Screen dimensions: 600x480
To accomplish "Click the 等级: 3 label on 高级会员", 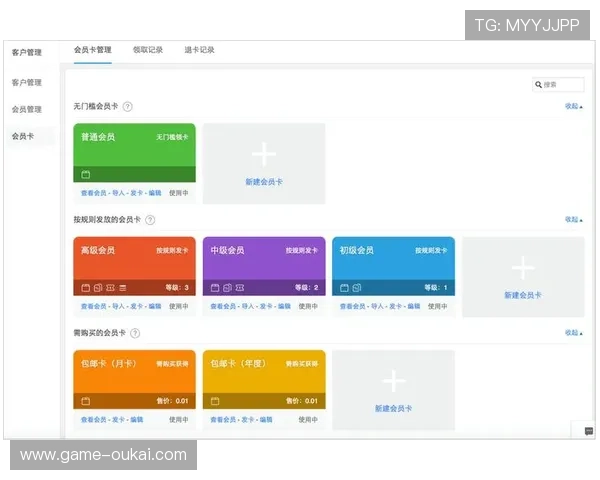I will coord(177,288).
